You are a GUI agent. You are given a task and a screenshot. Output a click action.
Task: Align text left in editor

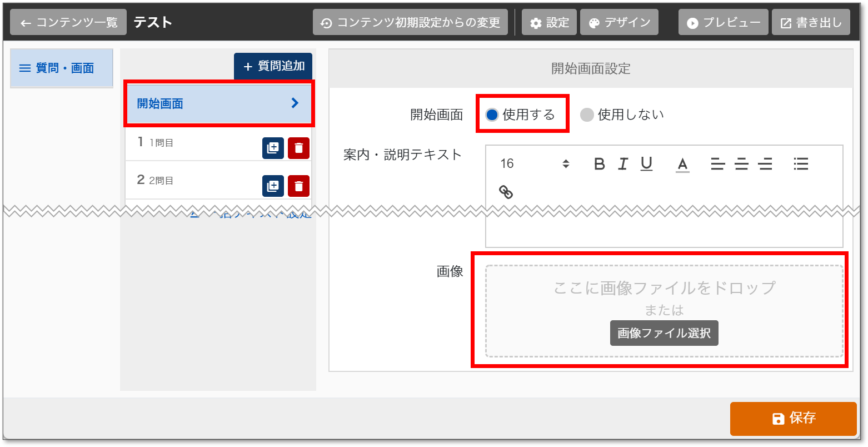tap(717, 164)
